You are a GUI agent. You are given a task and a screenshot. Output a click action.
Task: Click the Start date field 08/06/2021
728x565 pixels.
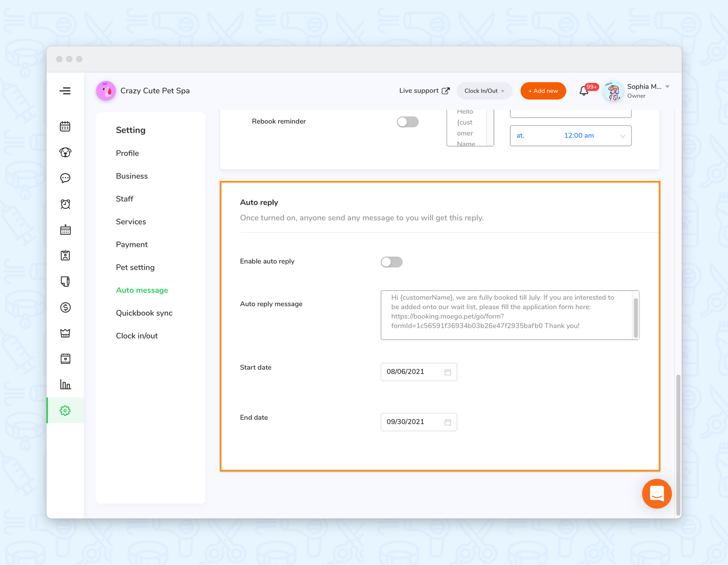[x=419, y=372]
